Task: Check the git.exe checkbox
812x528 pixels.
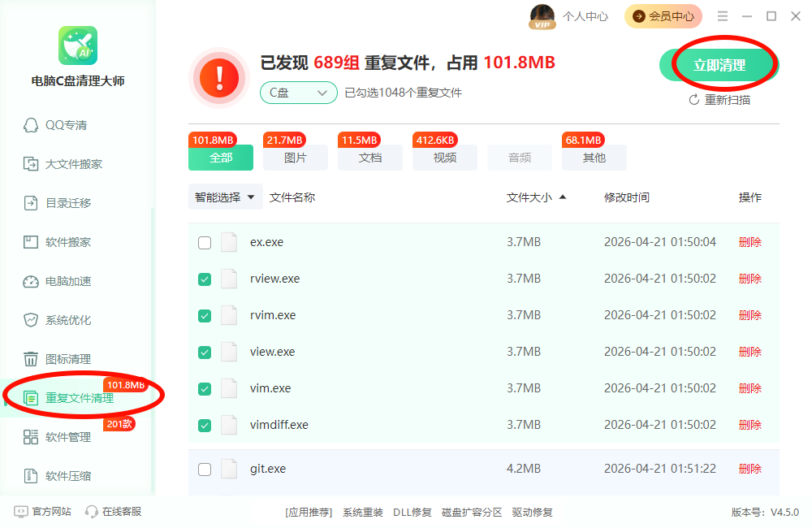Action: point(205,470)
